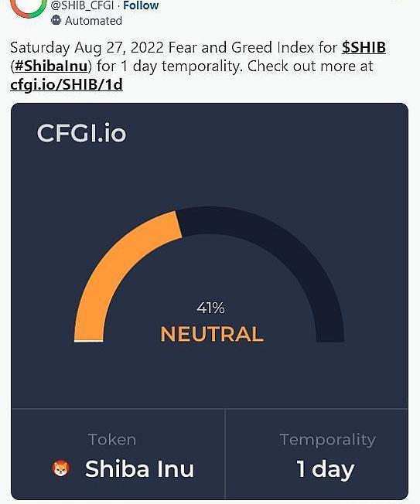Click the CFGI.io logo text
The width and height of the screenshot is (420, 504).
coord(81,132)
